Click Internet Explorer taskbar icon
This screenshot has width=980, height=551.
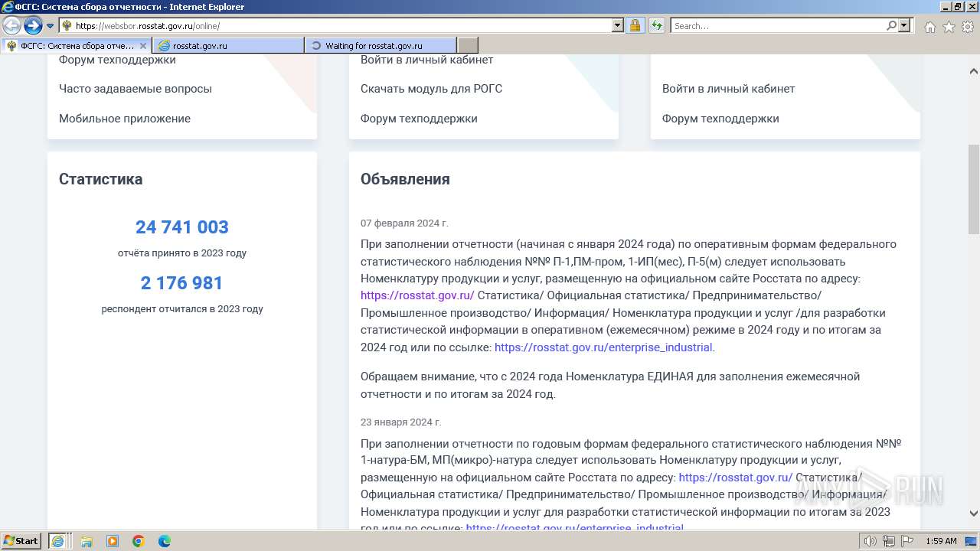[x=57, y=541]
